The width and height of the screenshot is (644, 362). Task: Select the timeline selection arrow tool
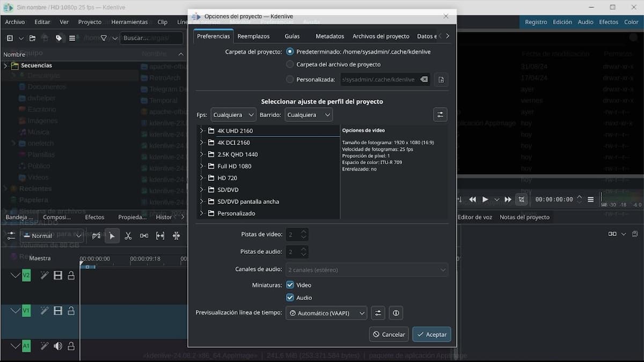(112, 235)
